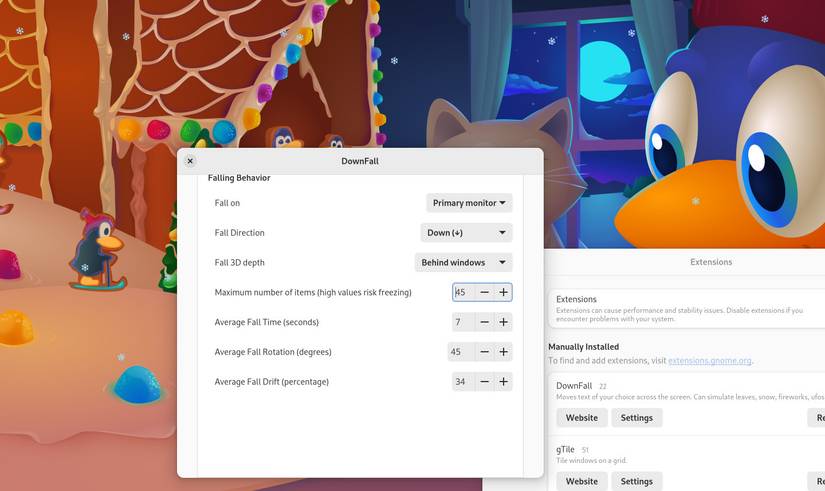This screenshot has width=825, height=491.
Task: Open the Fall 3D depth dropdown
Action: click(463, 262)
